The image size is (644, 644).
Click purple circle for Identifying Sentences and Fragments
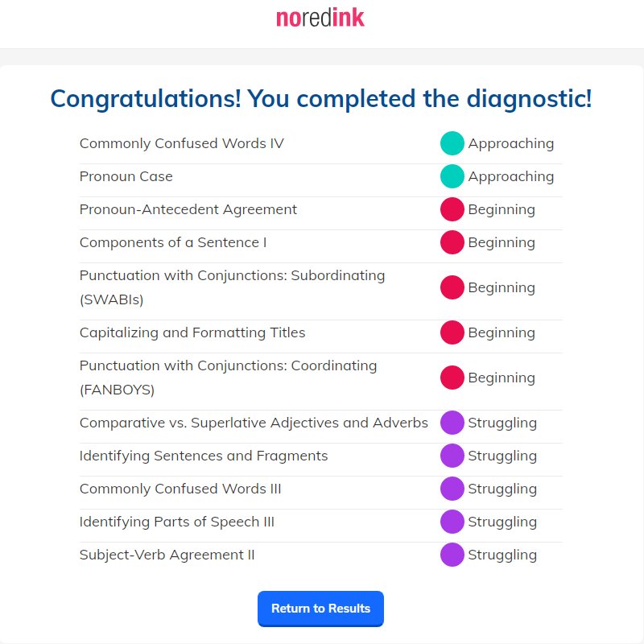(x=452, y=456)
